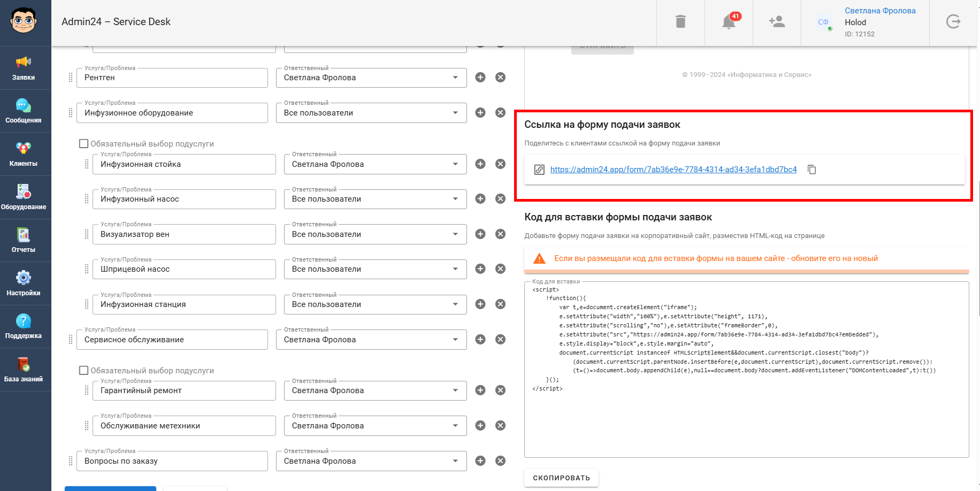Screen dimensions: 980x491
Task: Add subservice to Инфузионное оборудование row
Action: [x=480, y=113]
